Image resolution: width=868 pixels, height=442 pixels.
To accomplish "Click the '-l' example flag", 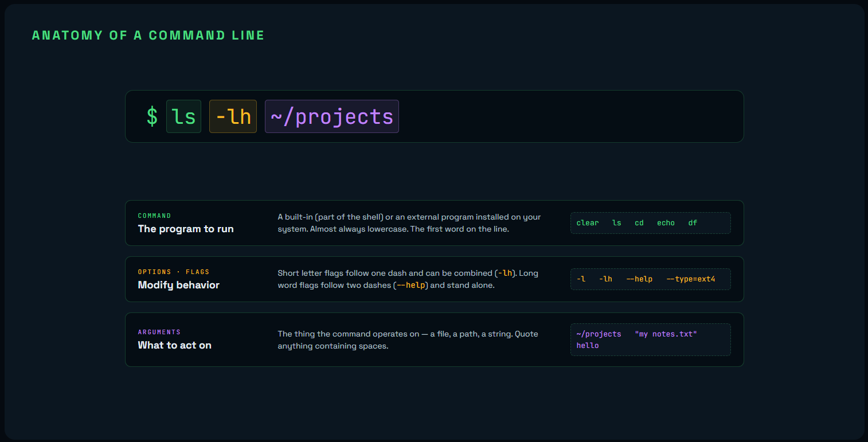I will (x=581, y=279).
